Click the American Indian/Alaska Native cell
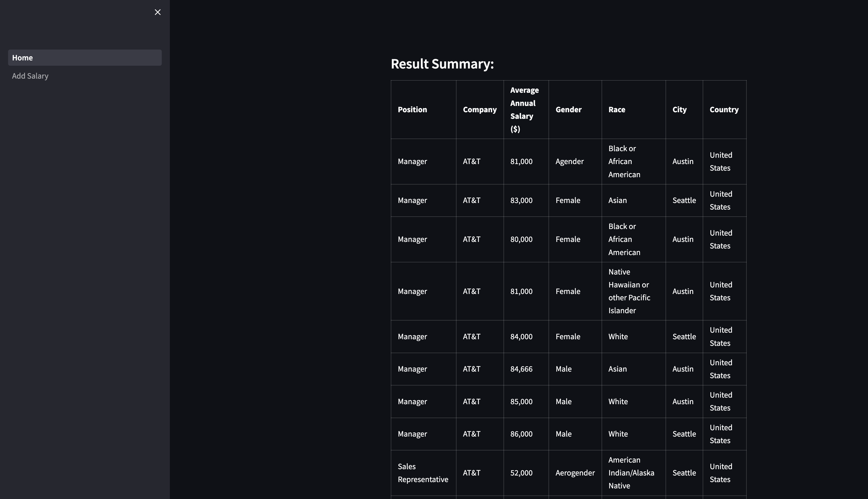868x499 pixels. coord(634,473)
